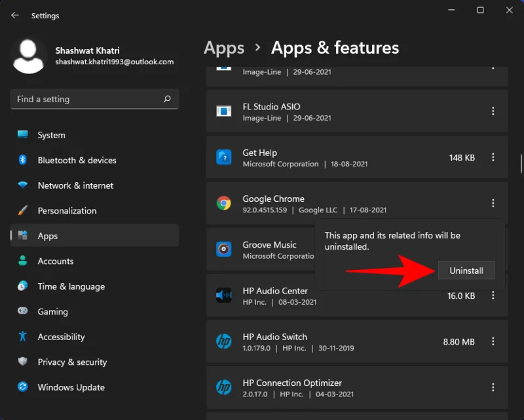524x420 pixels.
Task: Click the back arrow in the title bar
Action: coord(14,15)
